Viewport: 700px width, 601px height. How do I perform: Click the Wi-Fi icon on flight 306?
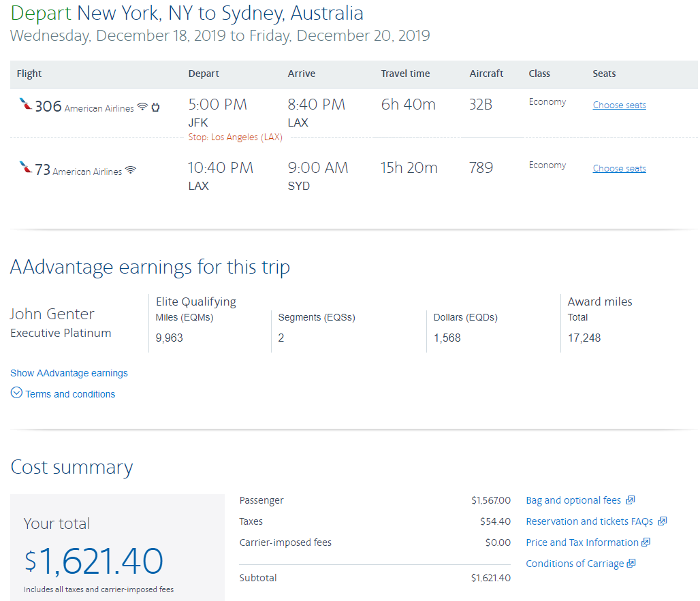tap(142, 107)
